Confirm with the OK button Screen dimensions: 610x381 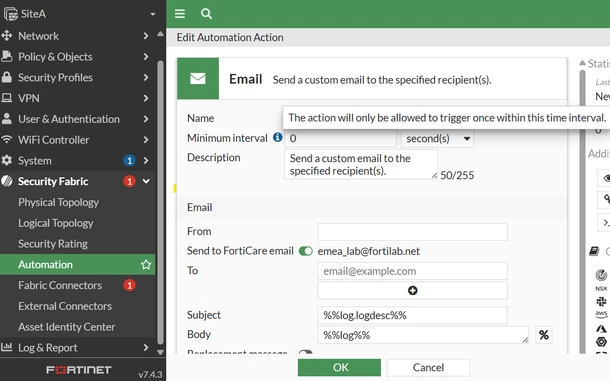click(x=339, y=367)
